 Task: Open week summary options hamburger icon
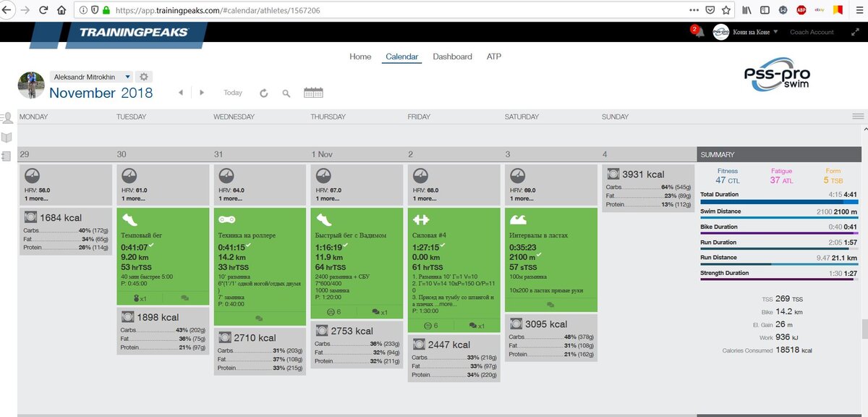pos(858,117)
